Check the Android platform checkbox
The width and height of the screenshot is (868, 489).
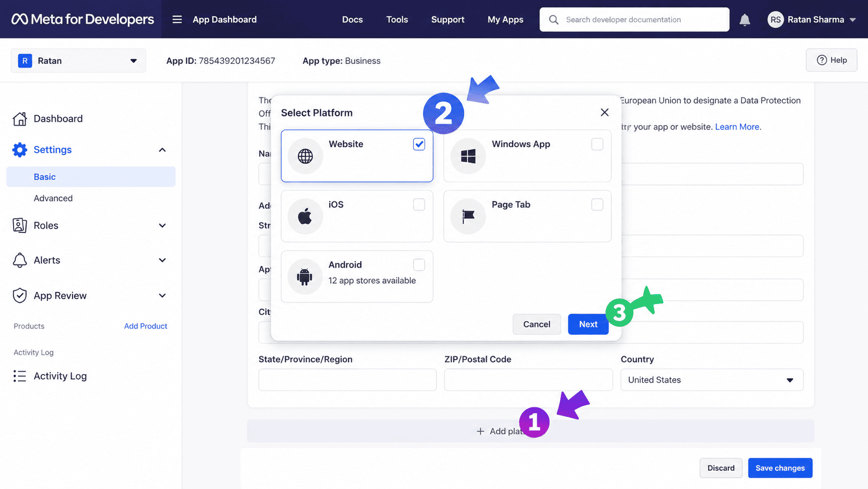(x=419, y=265)
